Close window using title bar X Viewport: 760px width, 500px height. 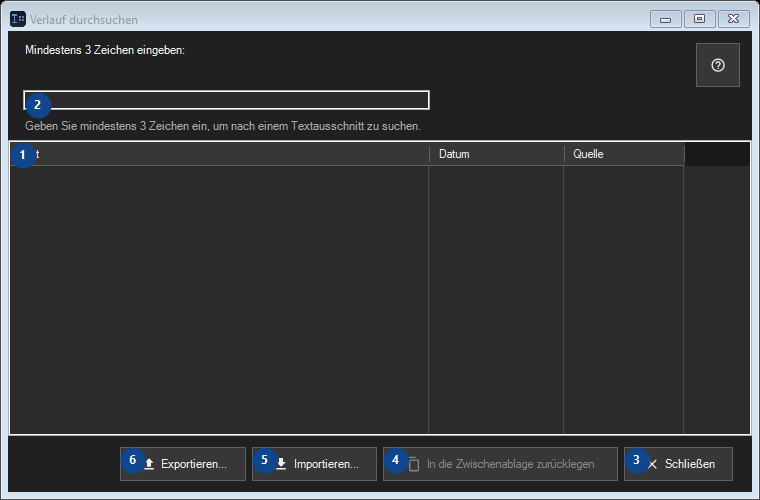pyautogui.click(x=734, y=19)
